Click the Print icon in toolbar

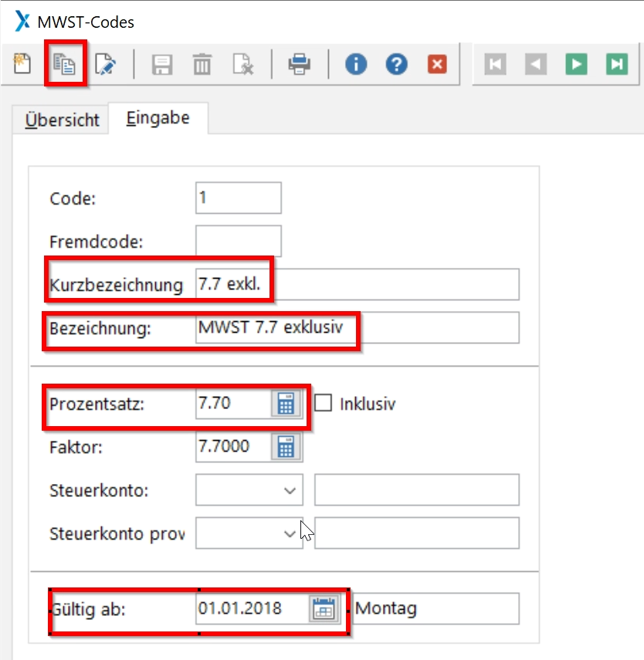tap(300, 64)
